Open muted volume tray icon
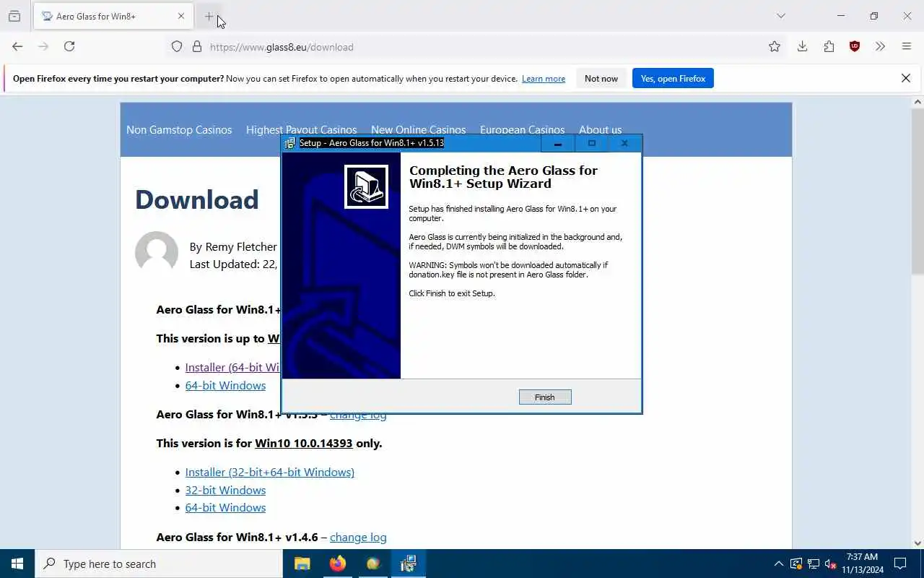 pyautogui.click(x=830, y=564)
